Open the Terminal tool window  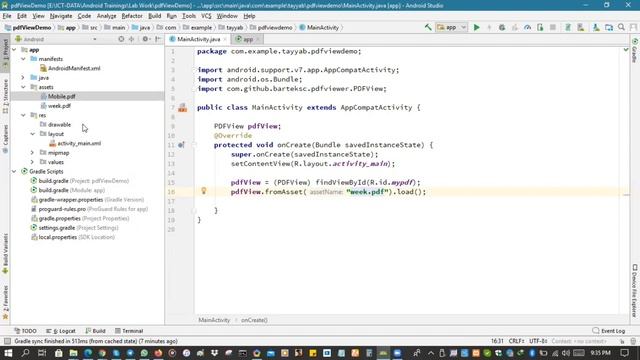129,331
